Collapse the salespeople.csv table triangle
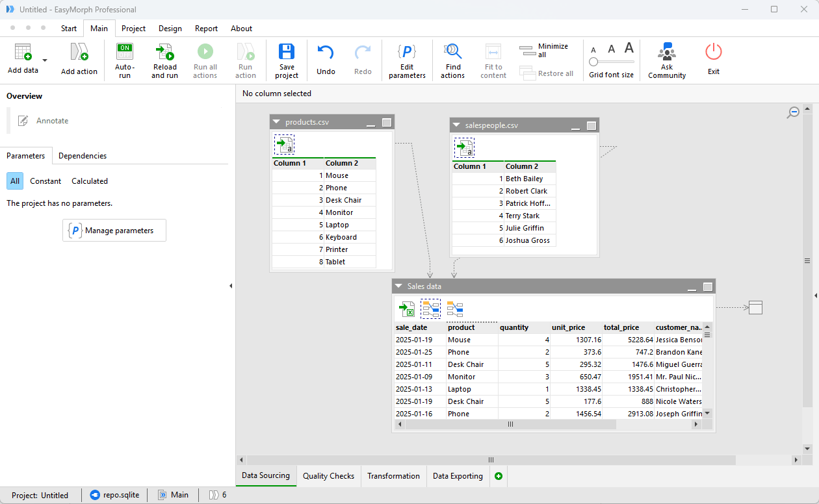The image size is (819, 504). coord(456,125)
